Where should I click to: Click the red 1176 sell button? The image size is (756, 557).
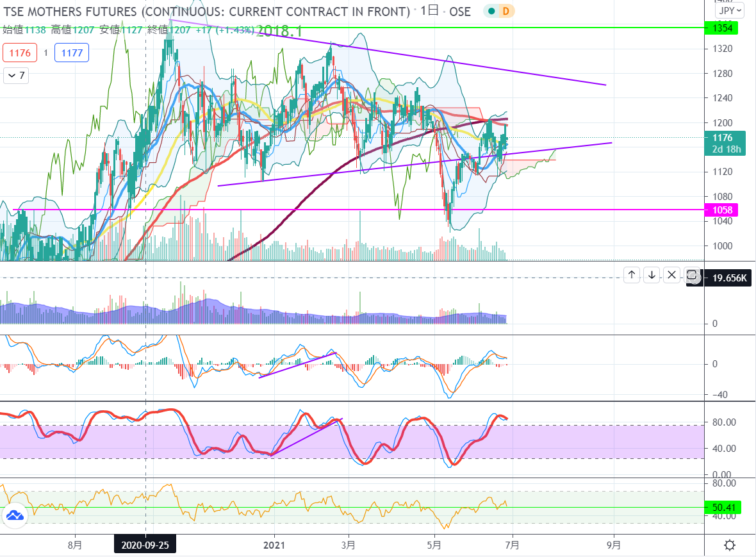coord(20,53)
